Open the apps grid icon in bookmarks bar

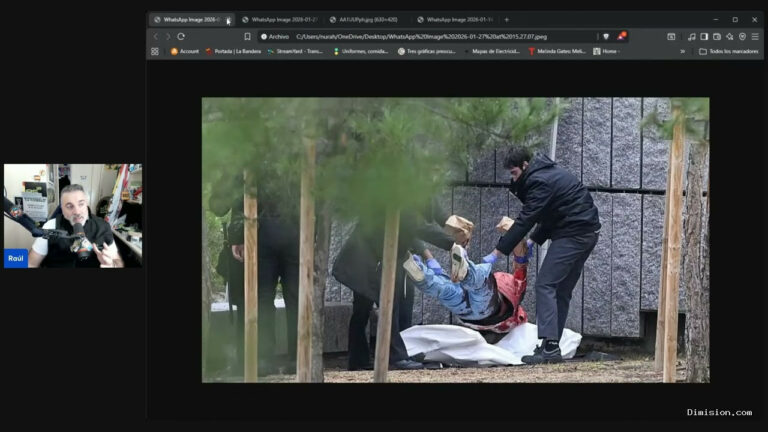coord(155,51)
